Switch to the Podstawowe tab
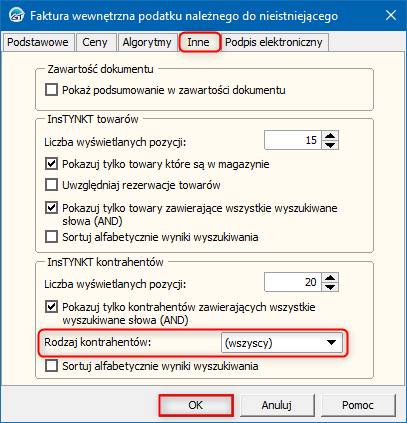Image resolution: width=407 pixels, height=423 pixels. 38,42
